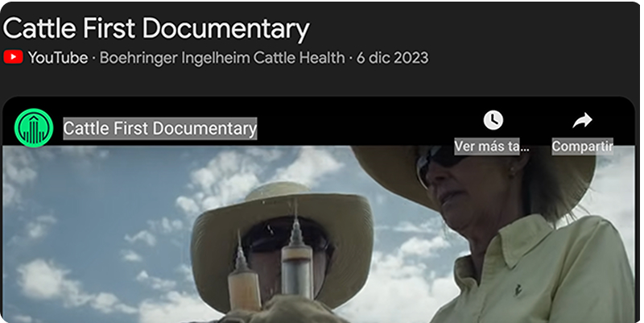
Task: Click the red YouTube logo icon
Action: tap(13, 57)
